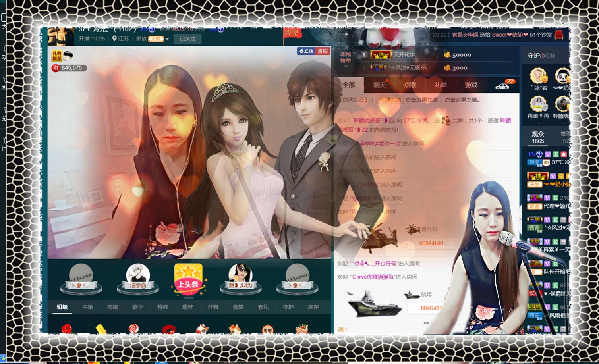Open guardian avatar 再苦¥再
This screenshot has width=599, height=364.
(539, 104)
